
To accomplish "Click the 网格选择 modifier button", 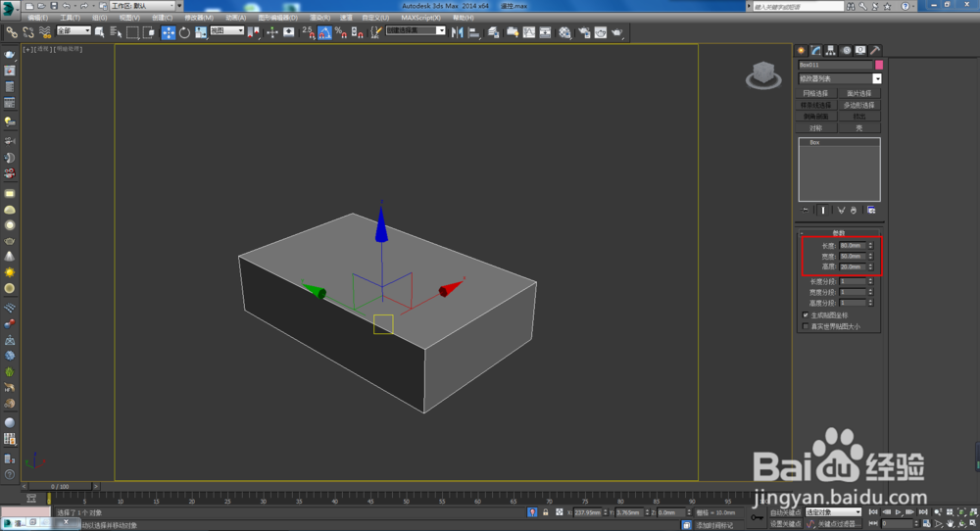I will tap(815, 94).
